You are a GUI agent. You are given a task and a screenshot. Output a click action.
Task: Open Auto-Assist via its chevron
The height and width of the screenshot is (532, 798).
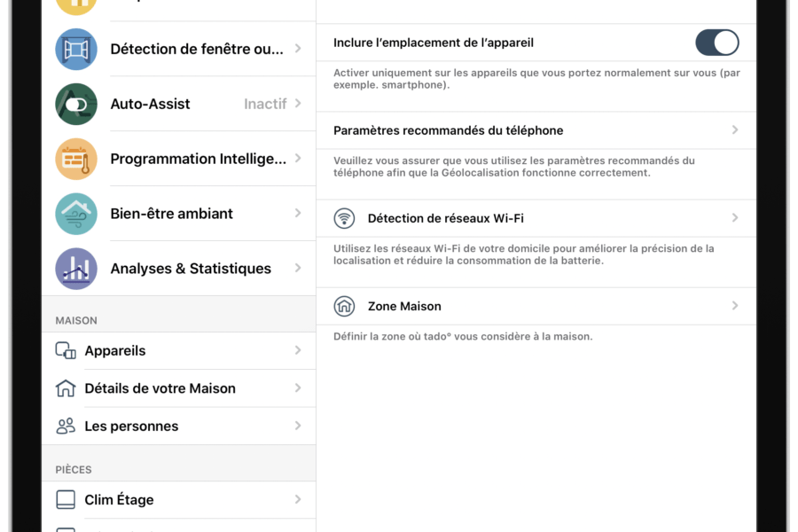point(298,104)
